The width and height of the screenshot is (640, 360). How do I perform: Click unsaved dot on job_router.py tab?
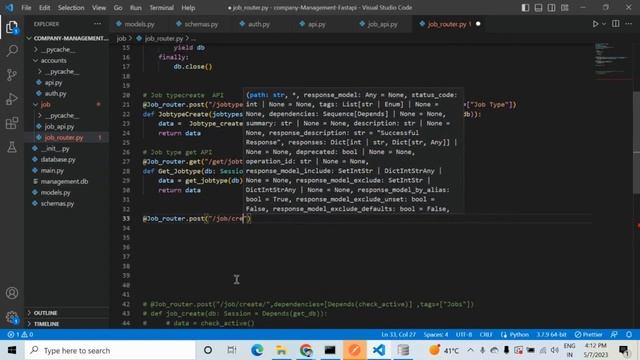click(478, 24)
